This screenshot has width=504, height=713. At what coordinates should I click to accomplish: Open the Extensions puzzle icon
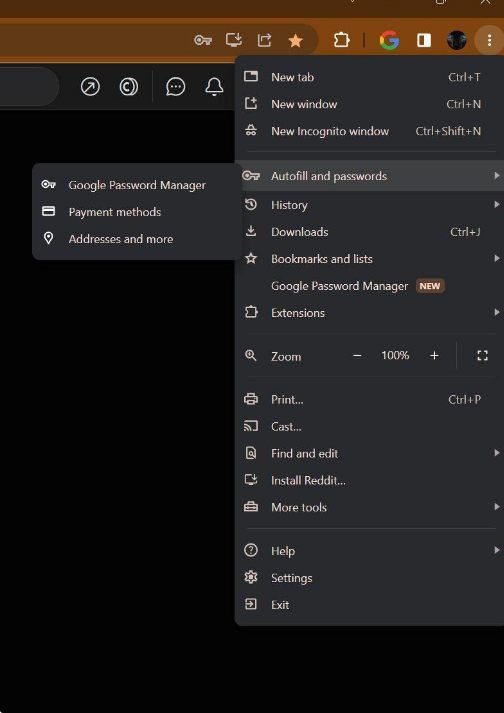point(341,40)
